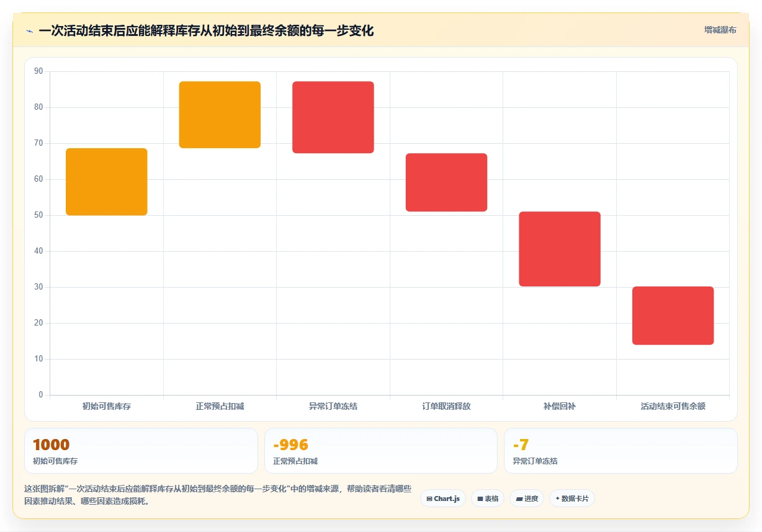The height and width of the screenshot is (532, 762).
Task: Click the red 订单取消释放 bar
Action: 446,182
